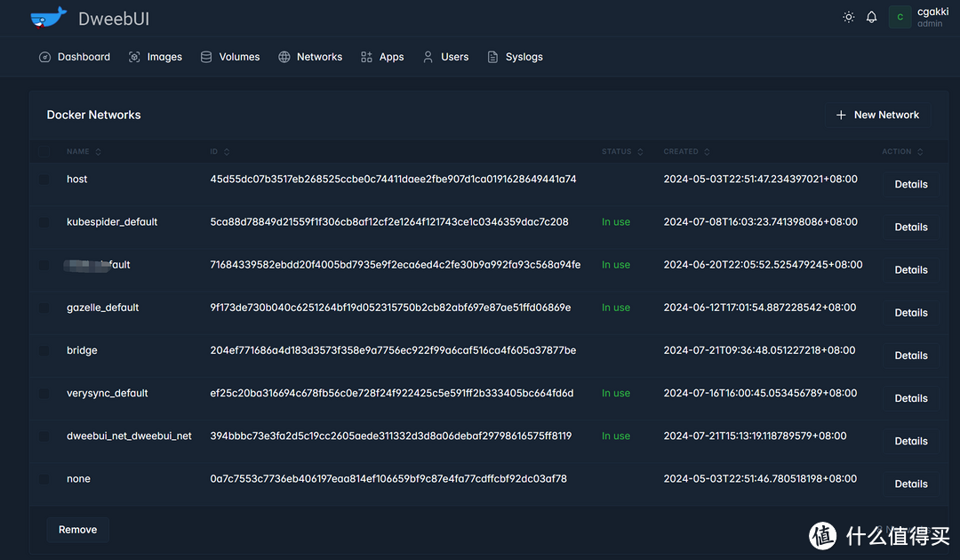Click the In use status of verysync_default
Screen dimensions: 960x560
coord(615,394)
